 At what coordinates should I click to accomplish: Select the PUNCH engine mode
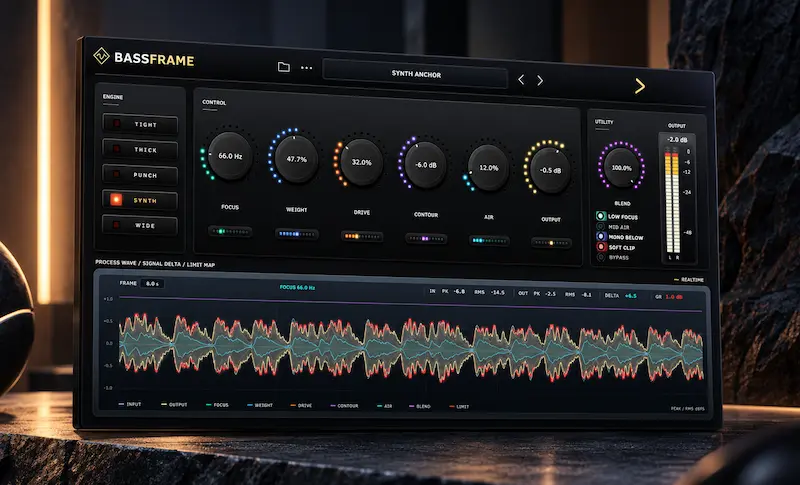140,174
